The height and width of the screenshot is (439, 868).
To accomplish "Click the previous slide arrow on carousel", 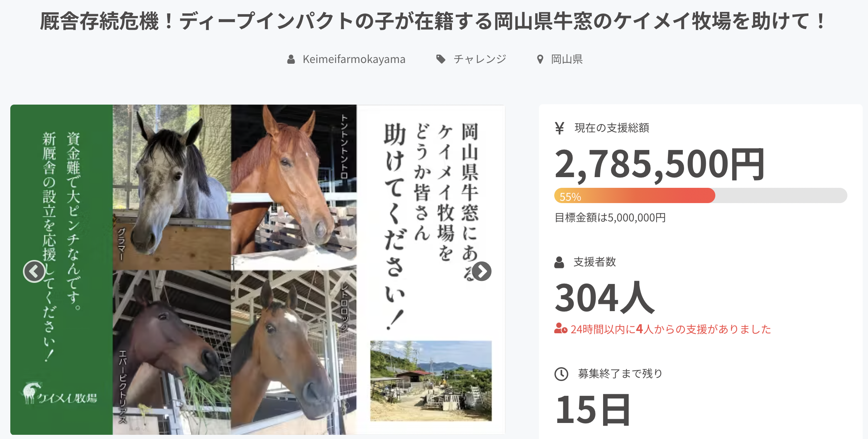I will [34, 271].
